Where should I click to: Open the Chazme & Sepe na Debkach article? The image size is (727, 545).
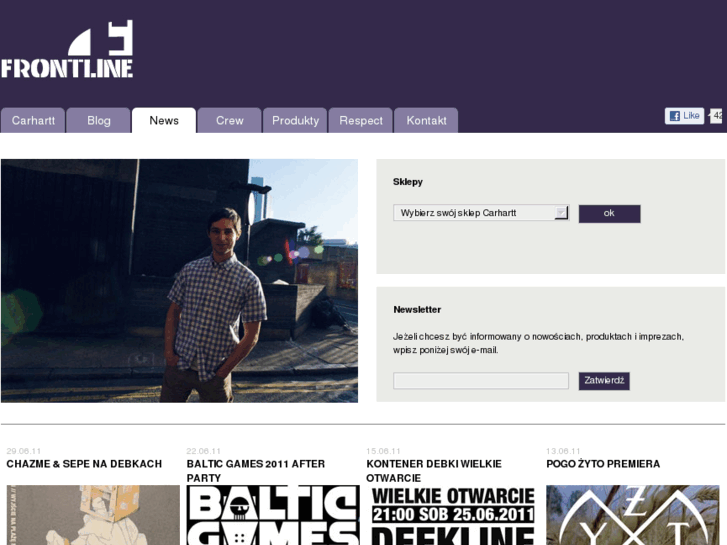pyautogui.click(x=84, y=464)
